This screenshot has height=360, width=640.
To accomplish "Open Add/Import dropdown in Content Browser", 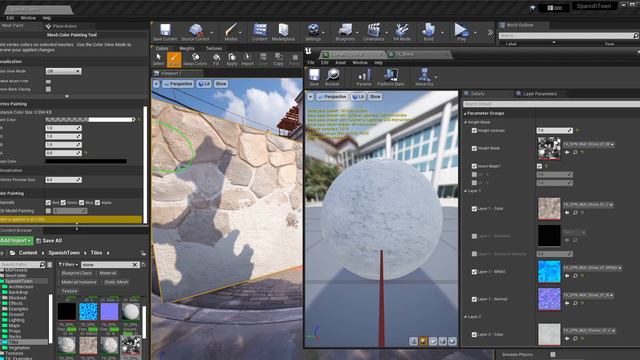I will point(16,241).
